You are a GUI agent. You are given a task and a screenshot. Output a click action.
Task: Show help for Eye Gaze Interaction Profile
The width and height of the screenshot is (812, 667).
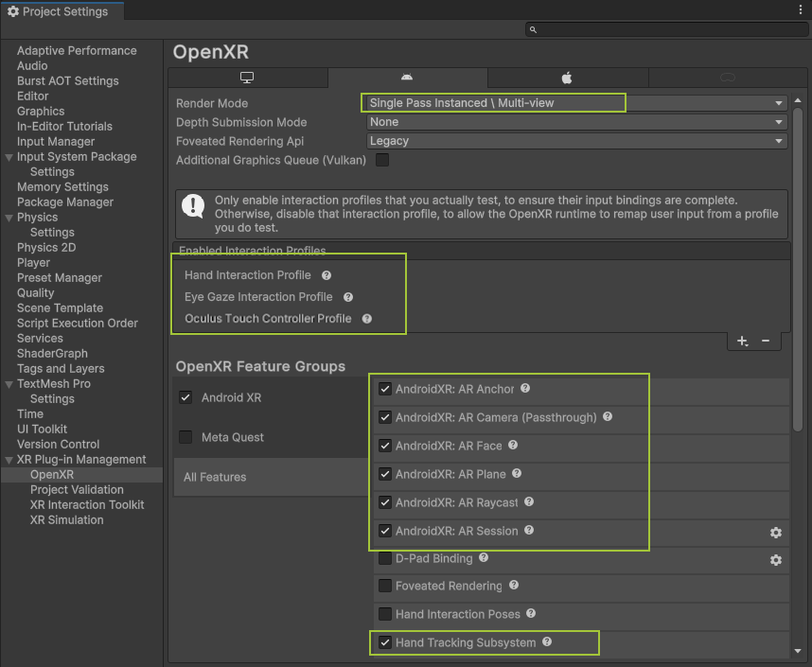(x=348, y=297)
